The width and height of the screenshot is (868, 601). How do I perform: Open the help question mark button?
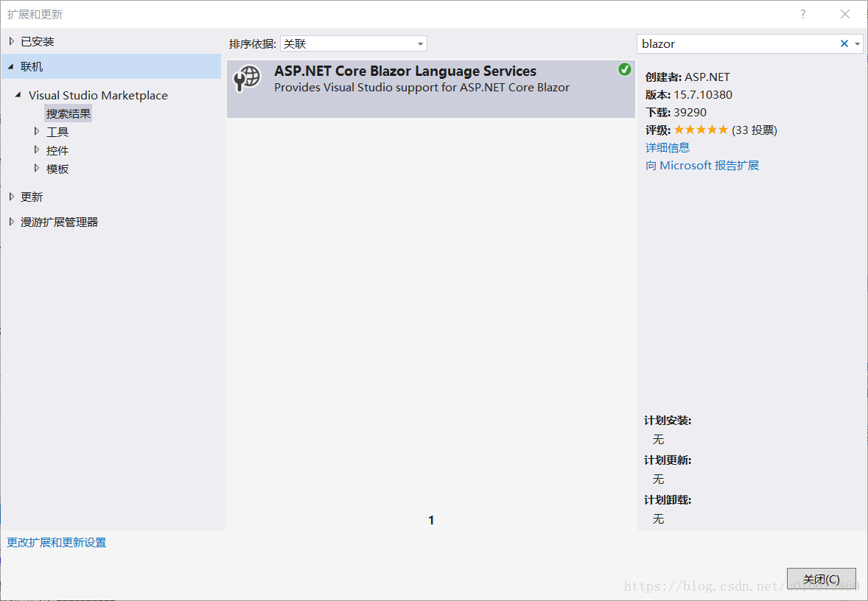tap(802, 15)
